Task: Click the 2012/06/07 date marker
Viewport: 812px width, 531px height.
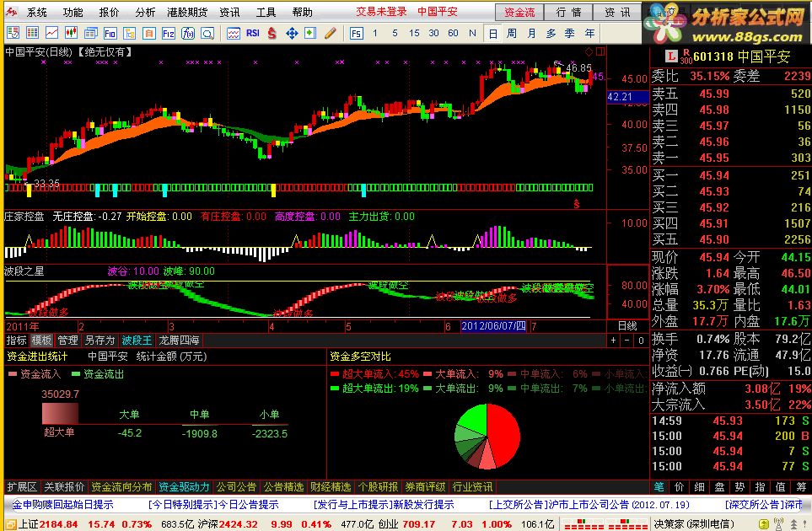Action: point(493,326)
